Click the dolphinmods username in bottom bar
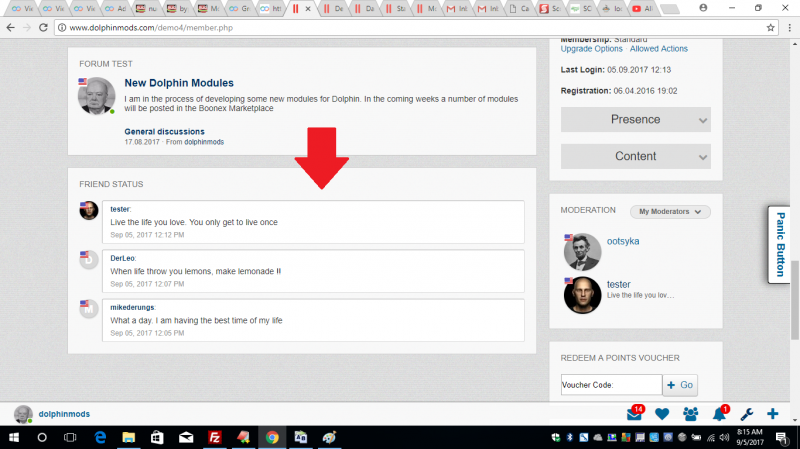The image size is (800, 449). (64, 414)
